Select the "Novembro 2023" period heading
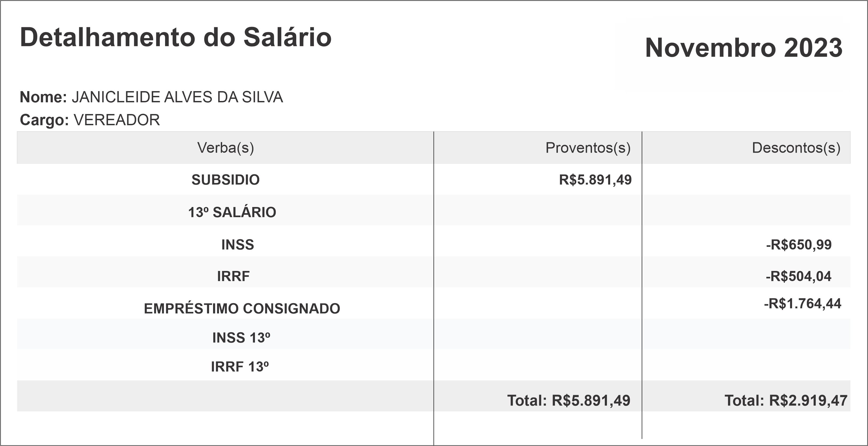The width and height of the screenshot is (868, 446). 743,48
